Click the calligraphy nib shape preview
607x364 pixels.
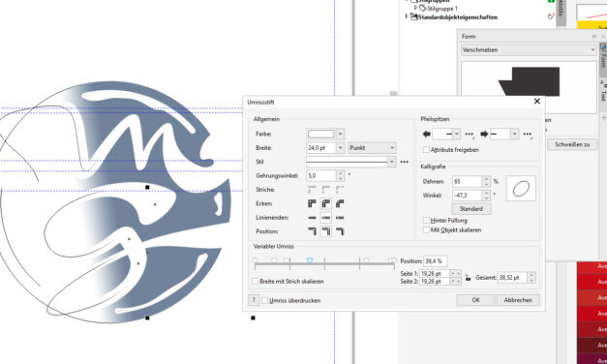point(521,189)
